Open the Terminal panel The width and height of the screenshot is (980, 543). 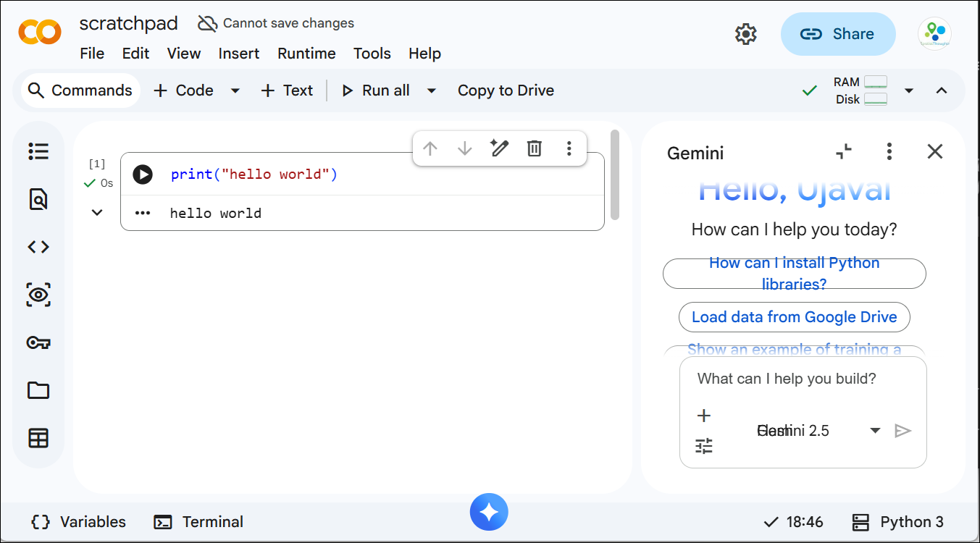coord(198,522)
